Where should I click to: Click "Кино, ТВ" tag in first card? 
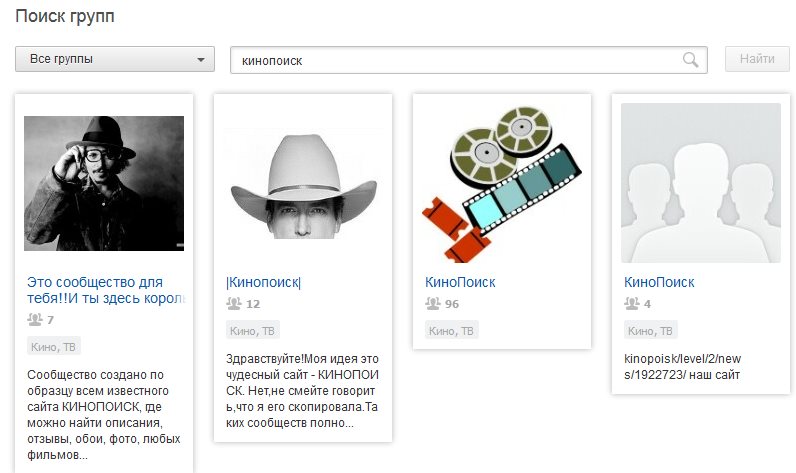[53, 347]
